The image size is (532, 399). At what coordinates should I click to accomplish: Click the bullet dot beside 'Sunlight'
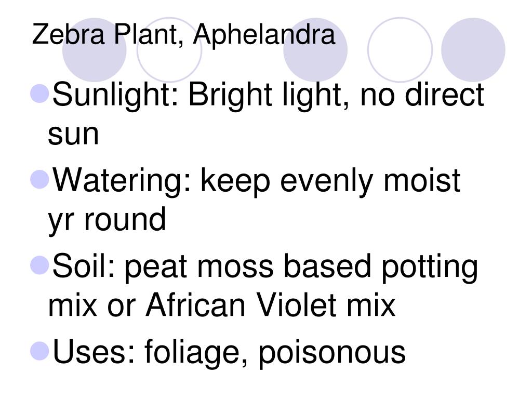coord(39,94)
